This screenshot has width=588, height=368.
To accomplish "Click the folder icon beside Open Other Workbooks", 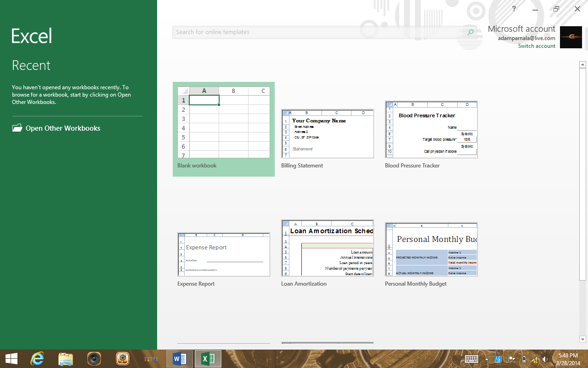I will [17, 128].
